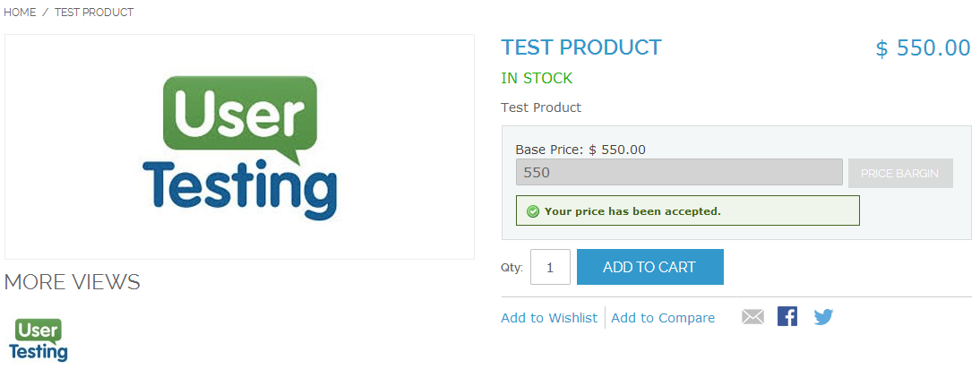980x369 pixels.
Task: Click the MORE VIEWS heading
Action: pyautogui.click(x=73, y=282)
